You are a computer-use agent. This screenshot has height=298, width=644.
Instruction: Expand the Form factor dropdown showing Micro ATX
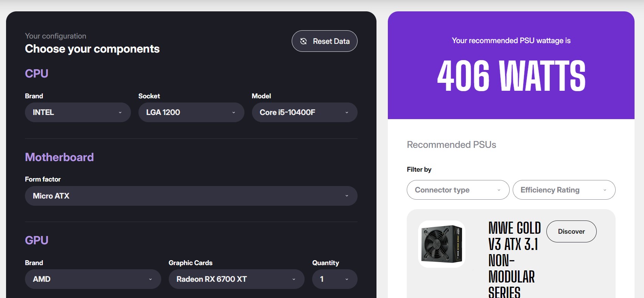coord(191,196)
